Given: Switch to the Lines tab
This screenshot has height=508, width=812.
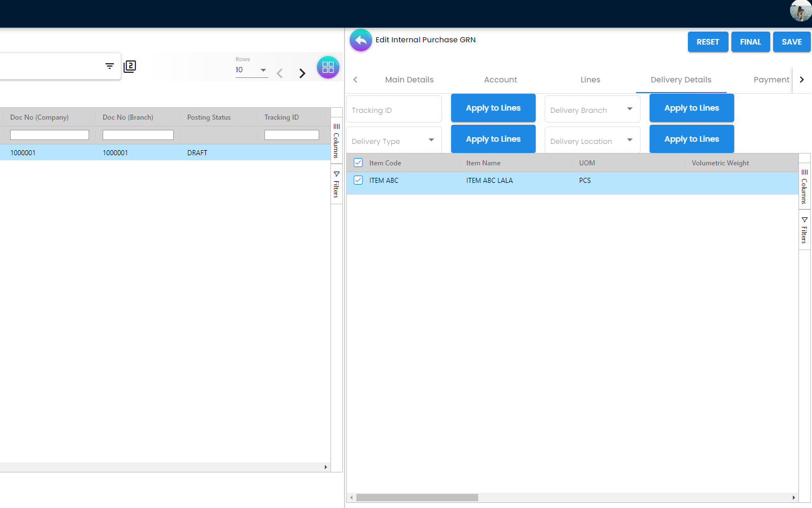Looking at the screenshot, I should (590, 80).
